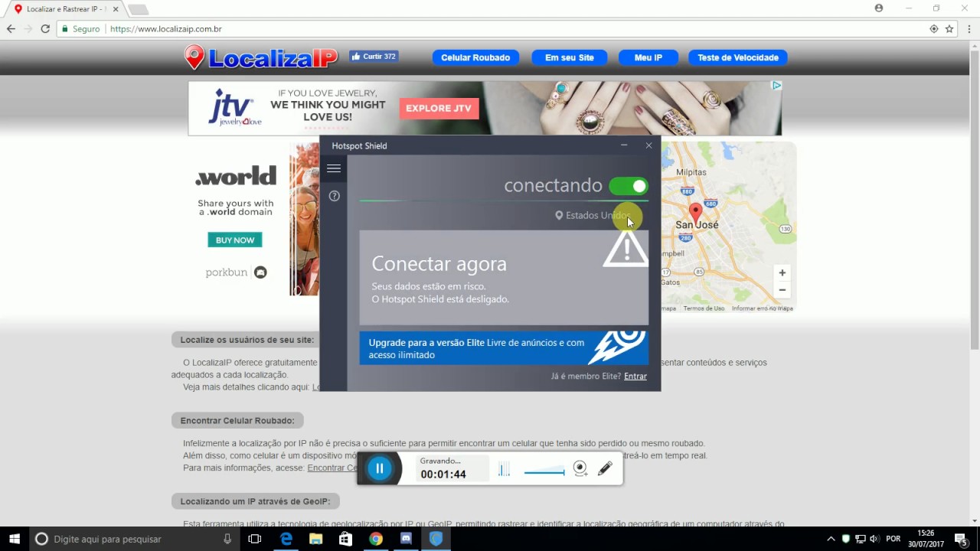Click the BUY NOW button in .world ad
Viewport: 980px width, 551px height.
click(x=235, y=240)
